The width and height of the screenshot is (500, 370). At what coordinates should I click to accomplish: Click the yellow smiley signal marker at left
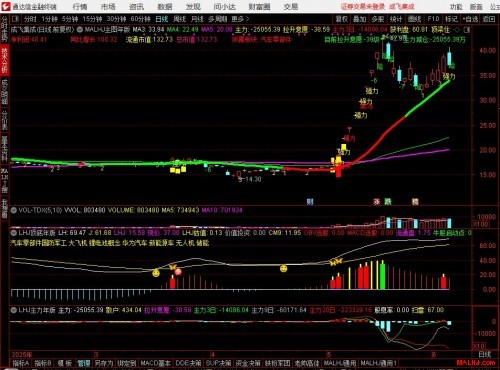[x=156, y=273]
